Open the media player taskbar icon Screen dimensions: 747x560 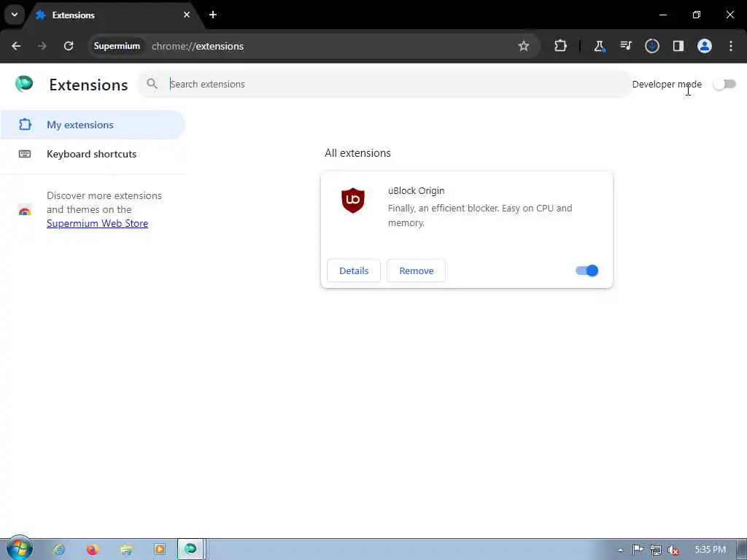point(160,550)
